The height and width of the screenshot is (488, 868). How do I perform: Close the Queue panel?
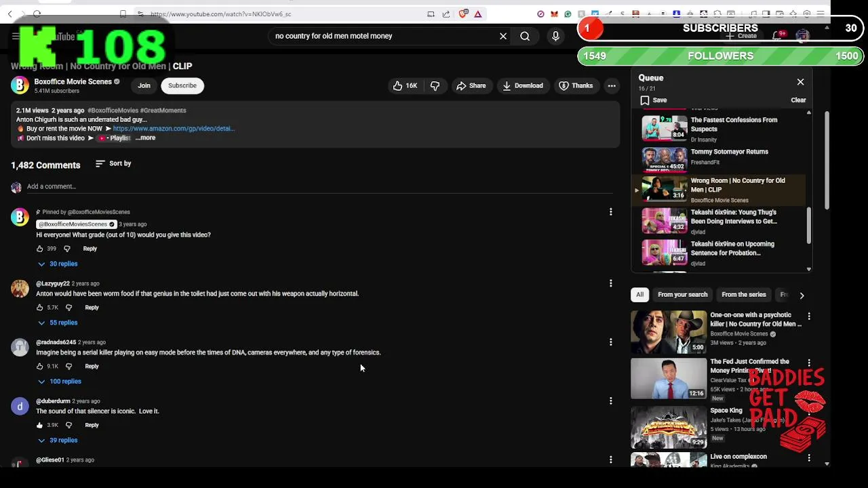pyautogui.click(x=800, y=82)
